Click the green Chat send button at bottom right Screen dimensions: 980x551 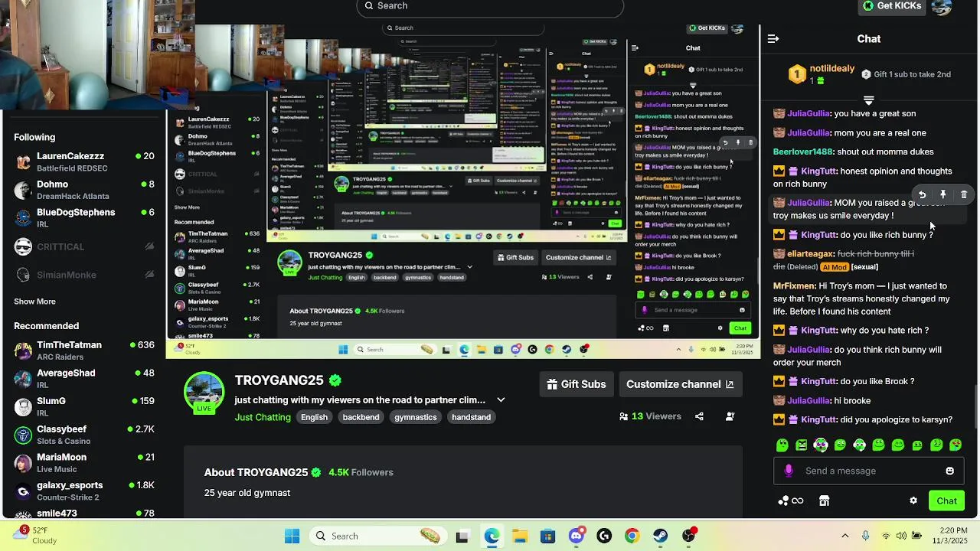click(946, 500)
